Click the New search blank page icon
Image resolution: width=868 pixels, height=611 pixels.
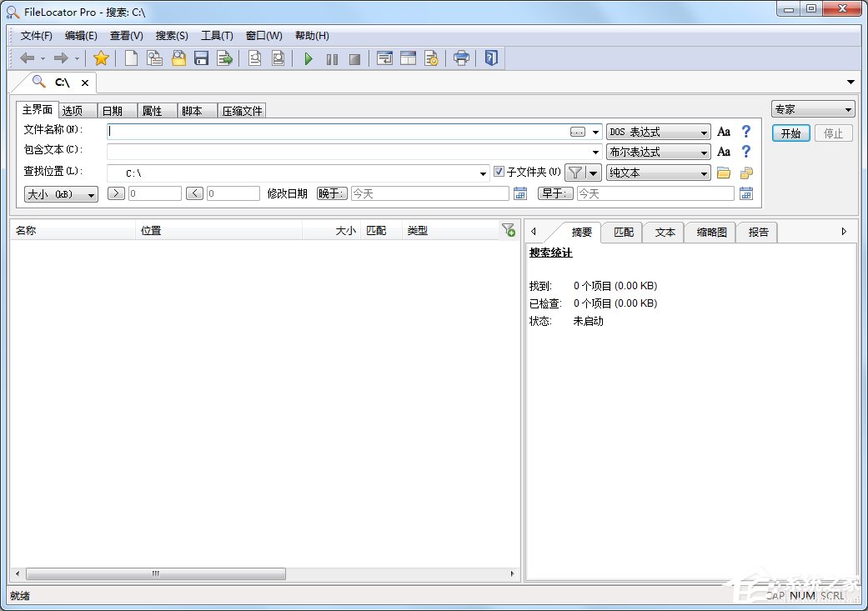(131, 58)
